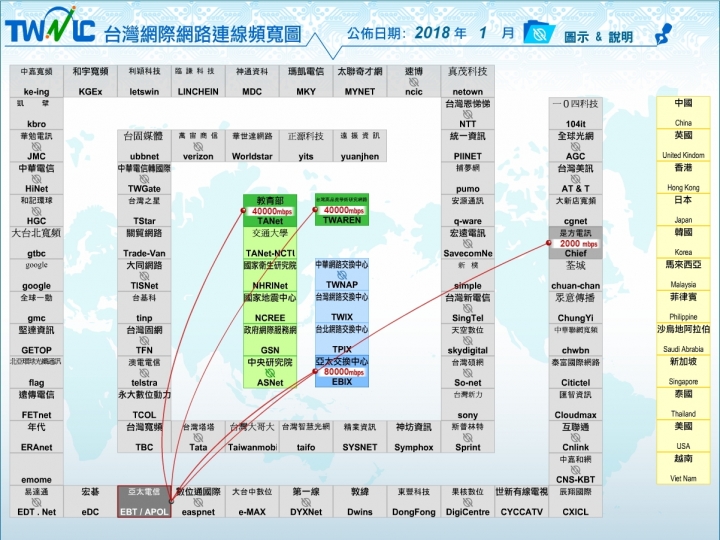Click the IPv6 icon in telstra tile
Image resolution: width=720 pixels, height=540 pixels.
tap(144, 372)
